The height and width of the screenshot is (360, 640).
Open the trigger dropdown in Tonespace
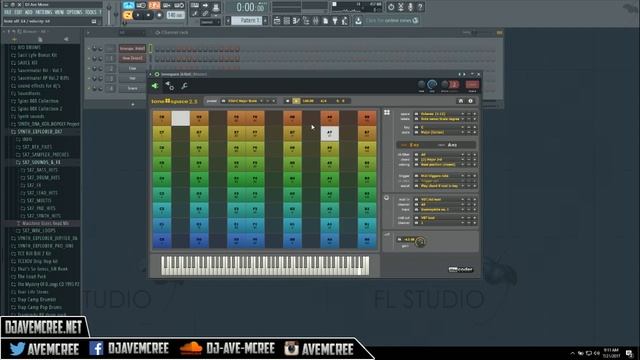(445, 176)
